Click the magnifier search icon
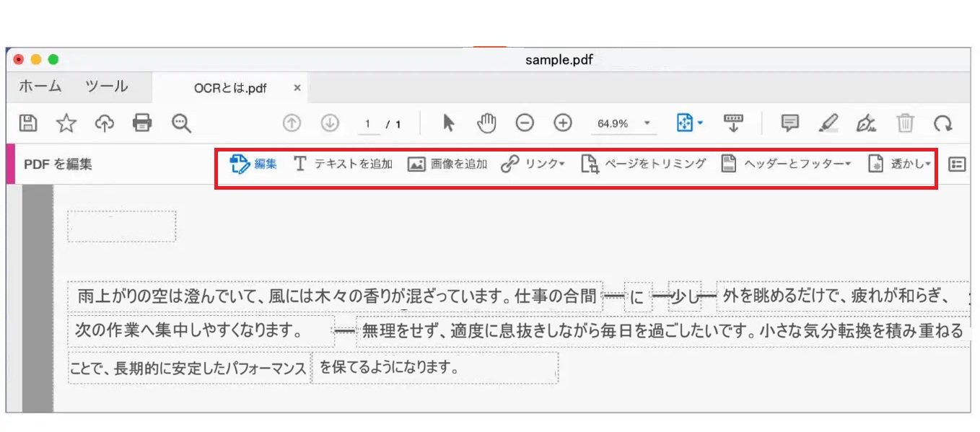Image resolution: width=980 pixels, height=432 pixels. tap(181, 123)
